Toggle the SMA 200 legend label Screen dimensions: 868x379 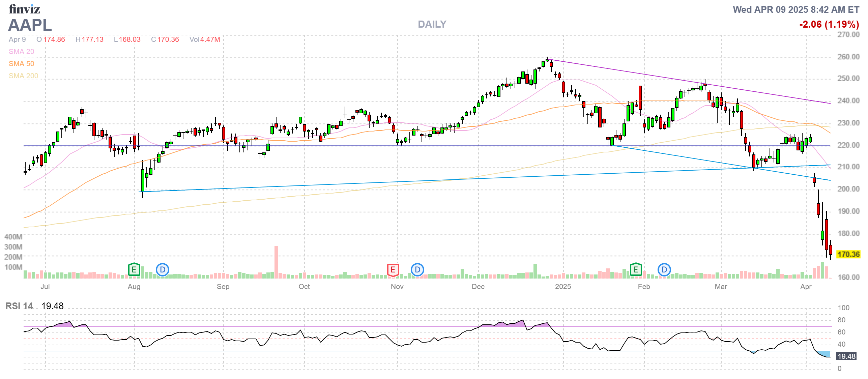coord(23,76)
